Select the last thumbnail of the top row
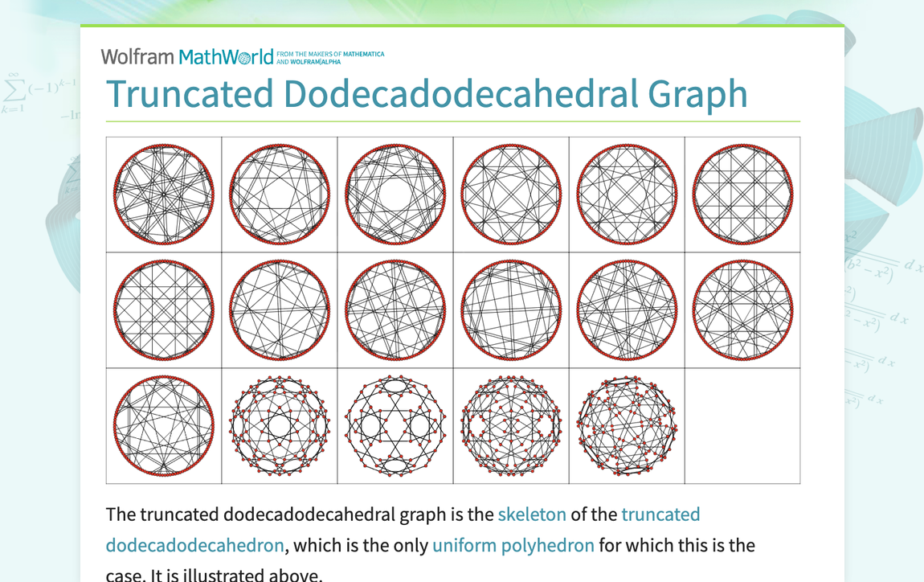This screenshot has width=924, height=582. coord(742,193)
